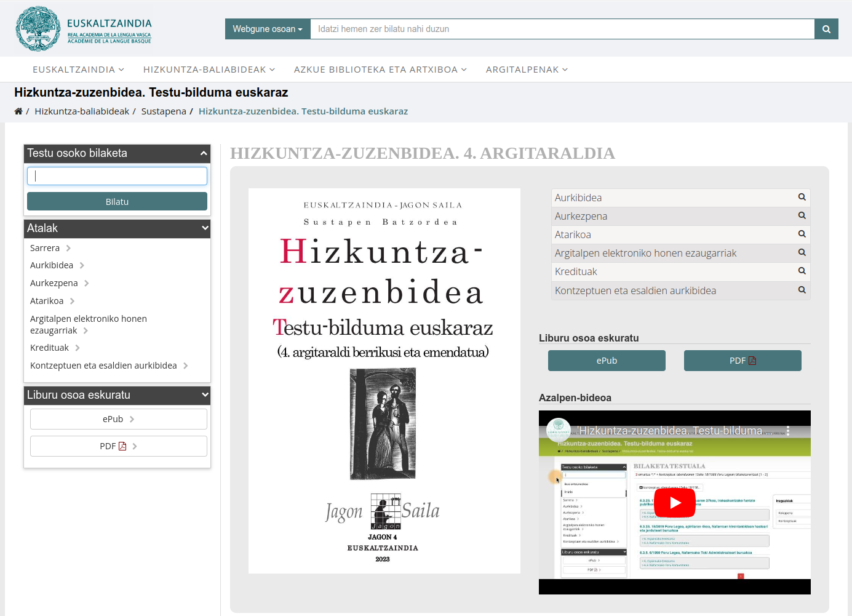The image size is (852, 616).
Task: Click magnifier icon in Aurkibidea row
Action: coord(802,197)
